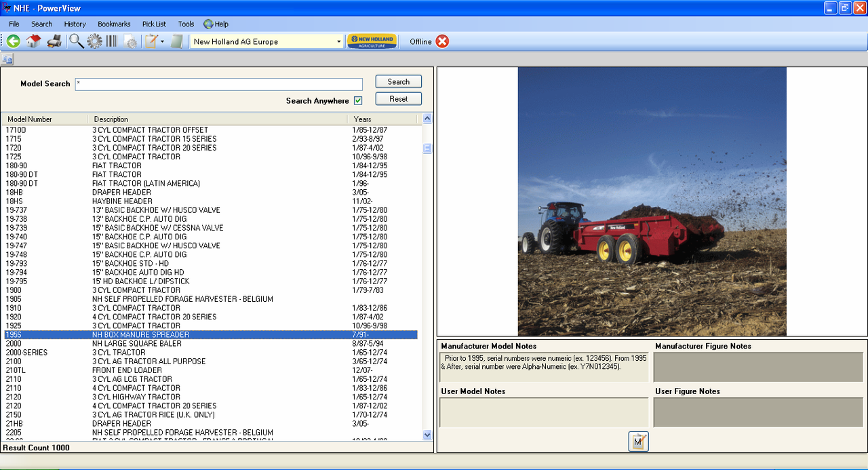Open the notepad icon's dropdown arrow
The width and height of the screenshot is (868, 470).
[163, 42]
